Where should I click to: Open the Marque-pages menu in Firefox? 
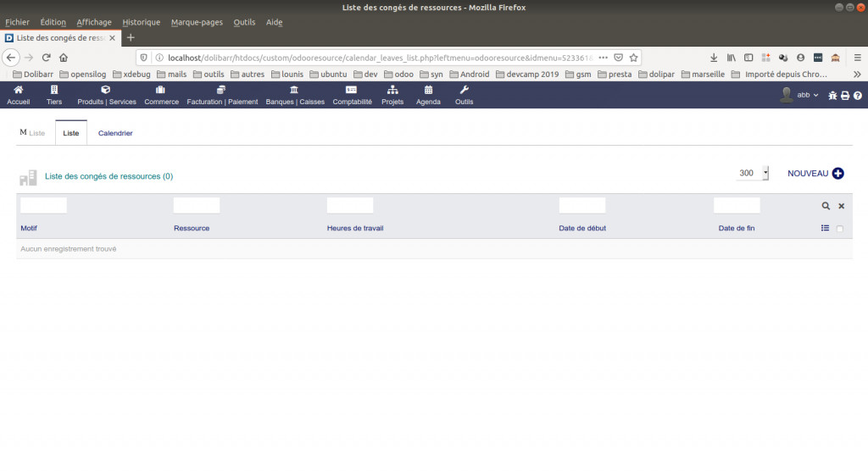[x=197, y=22]
